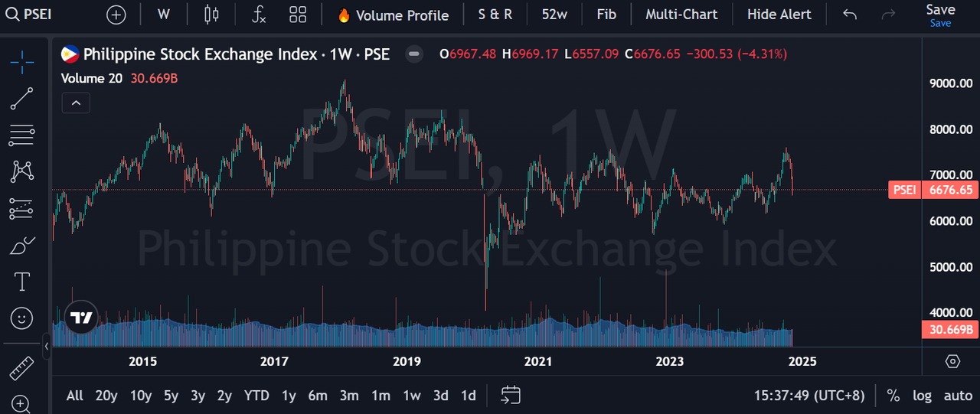The width and height of the screenshot is (980, 414).
Task: Select the brush drawing tool
Action: (22, 246)
